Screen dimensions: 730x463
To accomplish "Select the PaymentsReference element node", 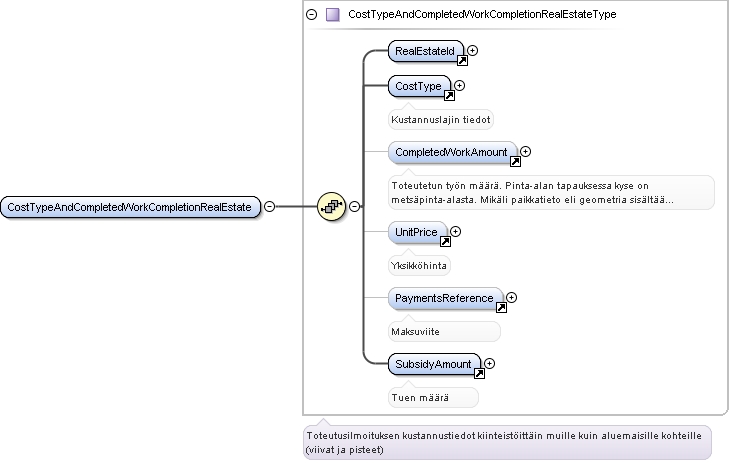I will pyautogui.click(x=445, y=298).
